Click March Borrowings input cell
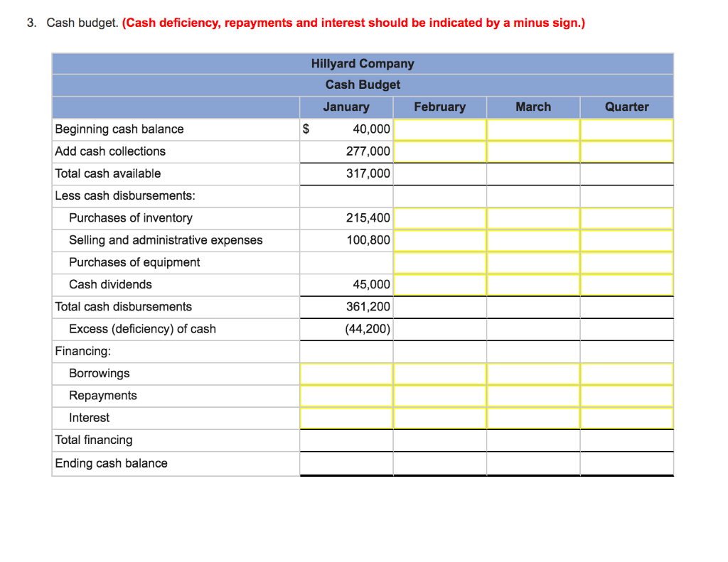Image resolution: width=728 pixels, height=562 pixels. point(533,374)
